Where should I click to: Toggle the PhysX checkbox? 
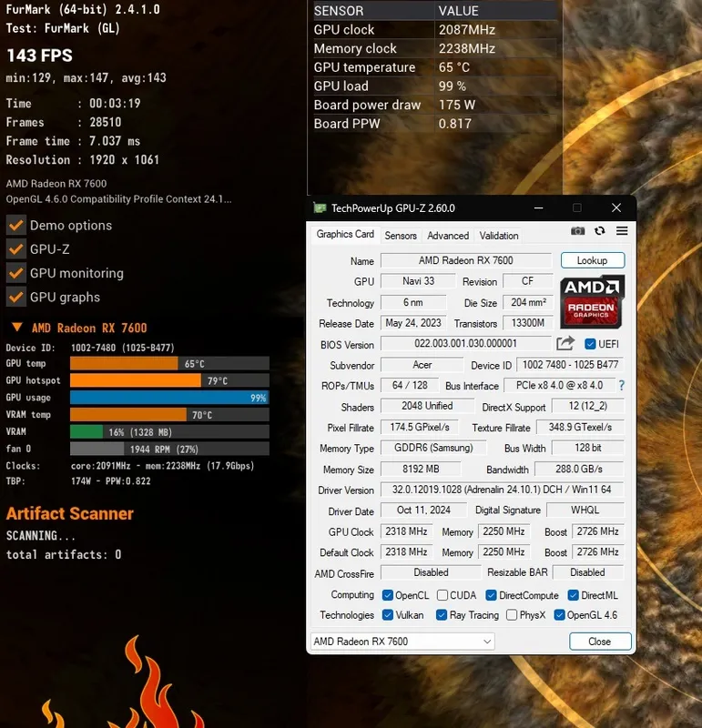click(512, 615)
